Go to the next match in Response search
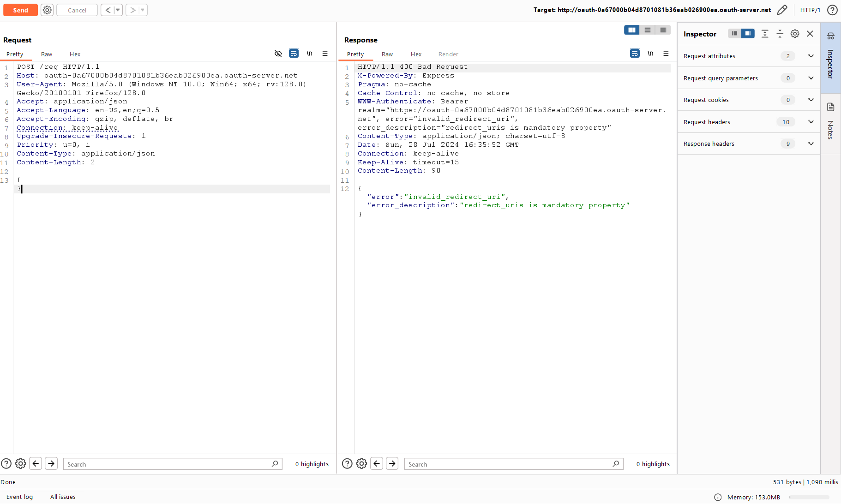Image resolution: width=841 pixels, height=504 pixels. pos(392,463)
